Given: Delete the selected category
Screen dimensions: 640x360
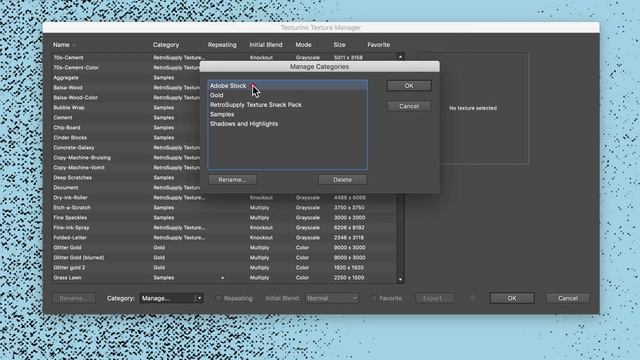Looking at the screenshot, I should (342, 180).
